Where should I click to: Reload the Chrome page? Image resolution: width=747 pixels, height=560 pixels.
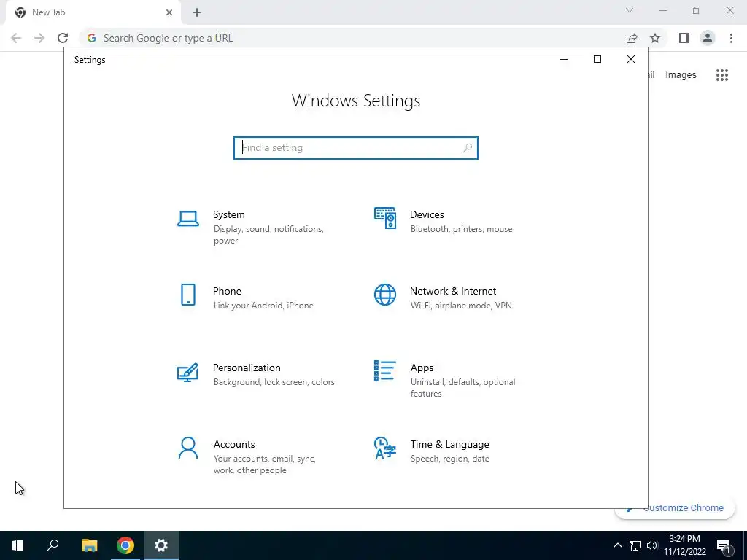(63, 38)
